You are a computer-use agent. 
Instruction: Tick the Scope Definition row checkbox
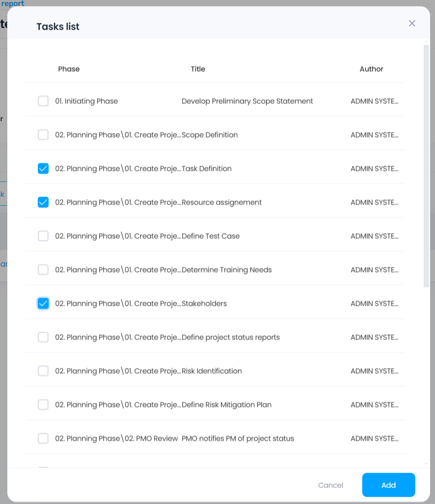[43, 135]
